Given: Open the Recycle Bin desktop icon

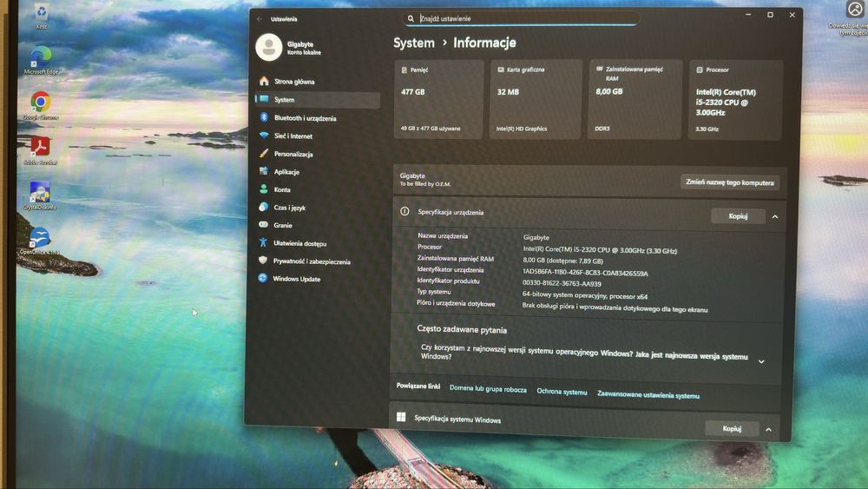Looking at the screenshot, I should [x=42, y=15].
